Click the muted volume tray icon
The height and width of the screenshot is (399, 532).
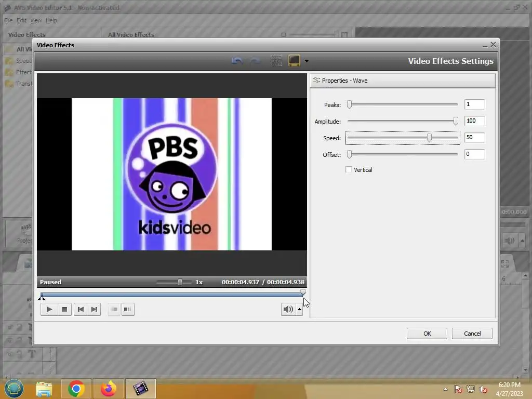483,389
